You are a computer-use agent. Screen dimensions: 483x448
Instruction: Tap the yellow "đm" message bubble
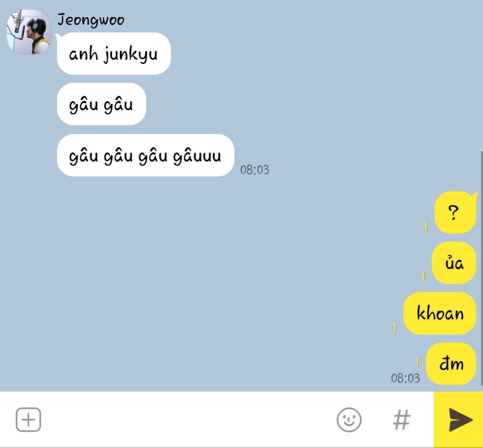tap(451, 363)
